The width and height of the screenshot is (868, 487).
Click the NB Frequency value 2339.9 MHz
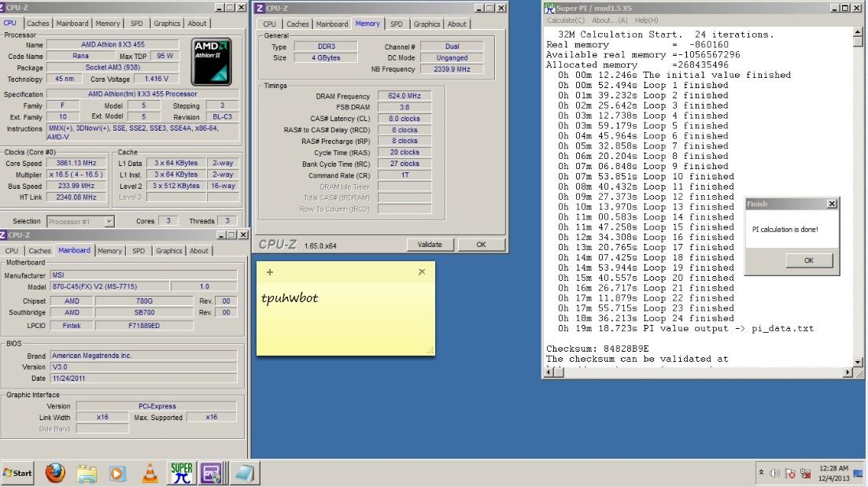(x=452, y=69)
